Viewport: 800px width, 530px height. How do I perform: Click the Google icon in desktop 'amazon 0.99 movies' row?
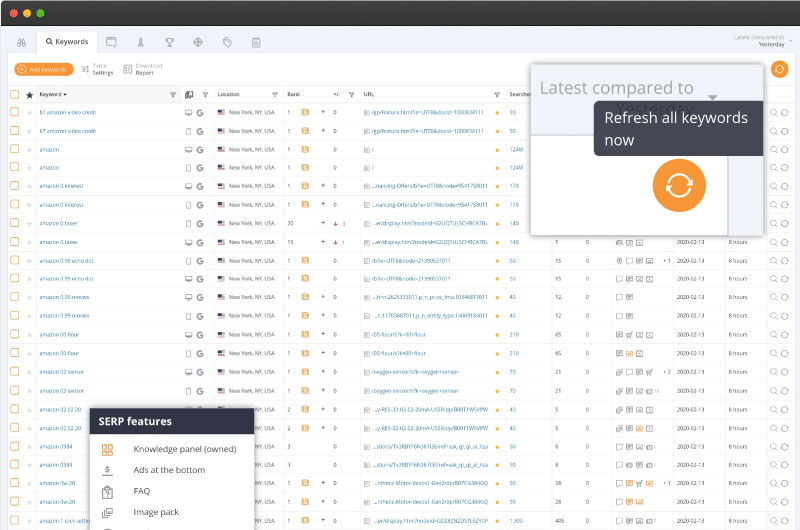(200, 297)
